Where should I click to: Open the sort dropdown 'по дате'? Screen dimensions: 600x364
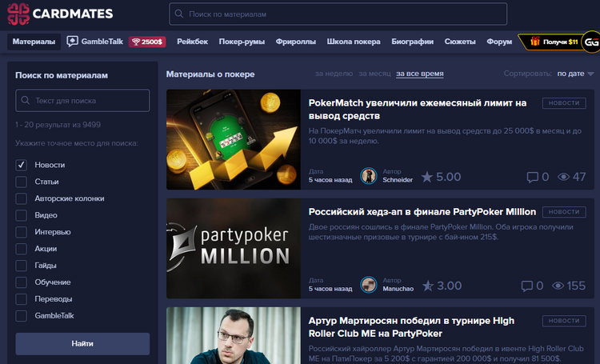click(575, 74)
